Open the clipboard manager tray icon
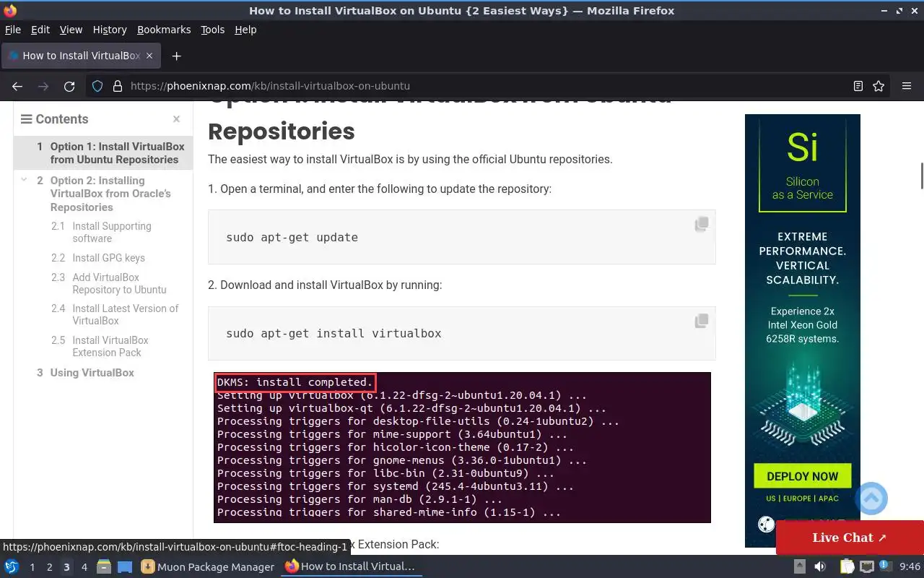This screenshot has width=924, height=578. point(847,567)
